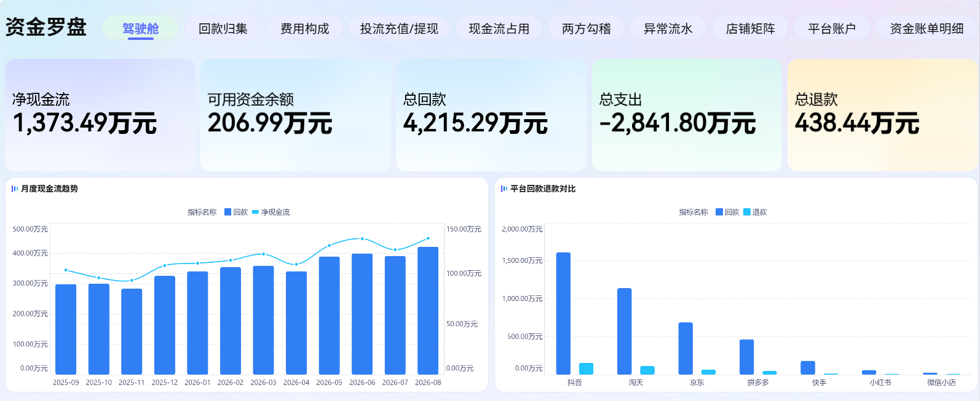
Task: Click the 小红书 回款 bar
Action: click(869, 372)
